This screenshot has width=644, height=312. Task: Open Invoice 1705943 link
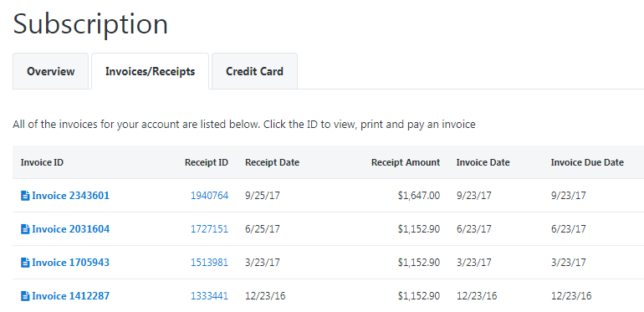70,262
